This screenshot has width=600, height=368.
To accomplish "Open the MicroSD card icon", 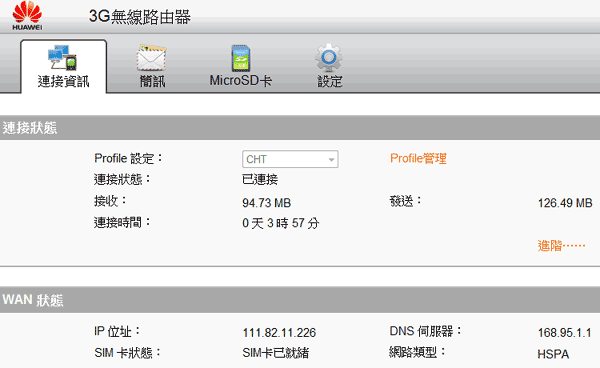I will pyautogui.click(x=241, y=58).
